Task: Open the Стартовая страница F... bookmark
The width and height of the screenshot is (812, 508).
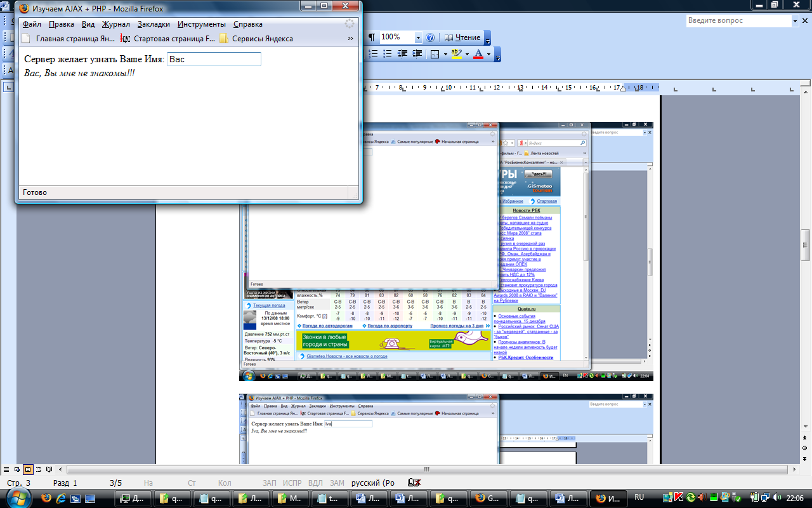Action: [x=168, y=39]
